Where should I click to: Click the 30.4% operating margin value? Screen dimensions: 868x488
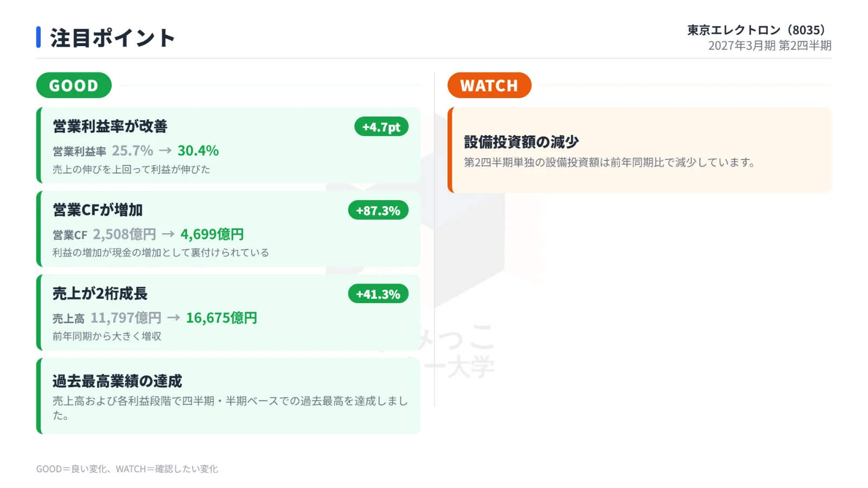click(198, 151)
